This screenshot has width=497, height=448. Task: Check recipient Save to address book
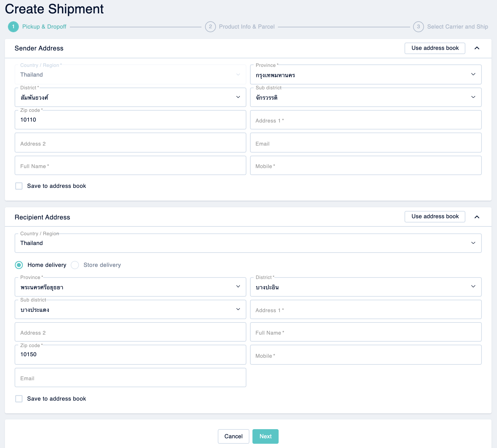[x=19, y=399]
